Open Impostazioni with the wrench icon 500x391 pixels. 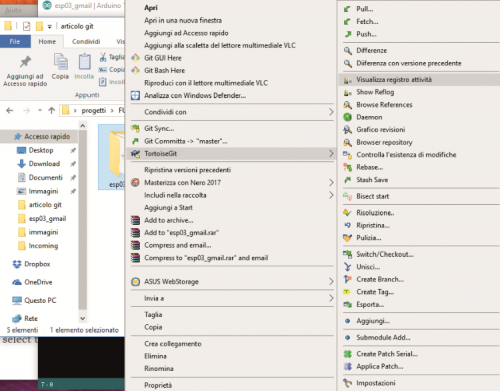(347, 383)
